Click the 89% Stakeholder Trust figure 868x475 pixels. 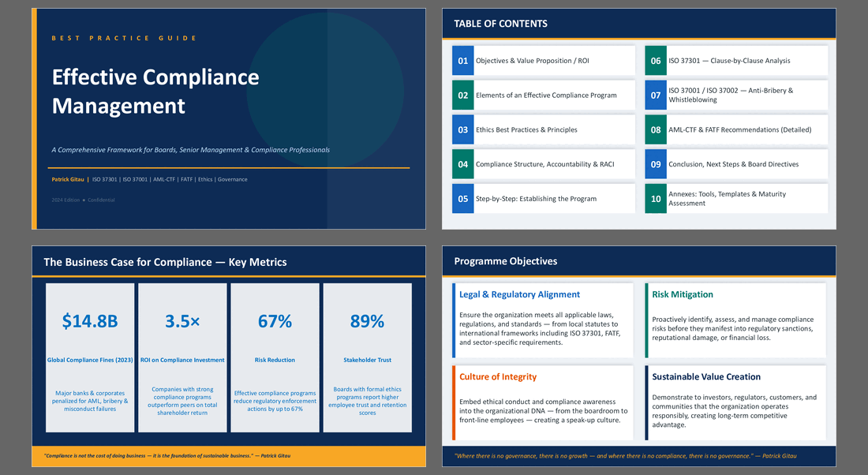coord(367,321)
